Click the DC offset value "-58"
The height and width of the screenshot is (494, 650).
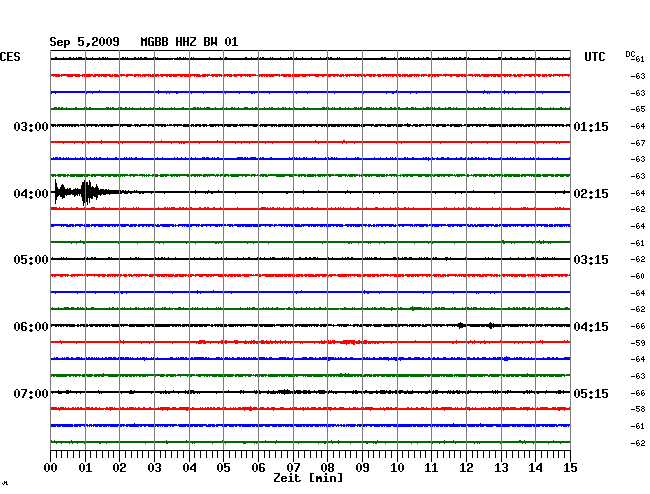[x=638, y=409]
